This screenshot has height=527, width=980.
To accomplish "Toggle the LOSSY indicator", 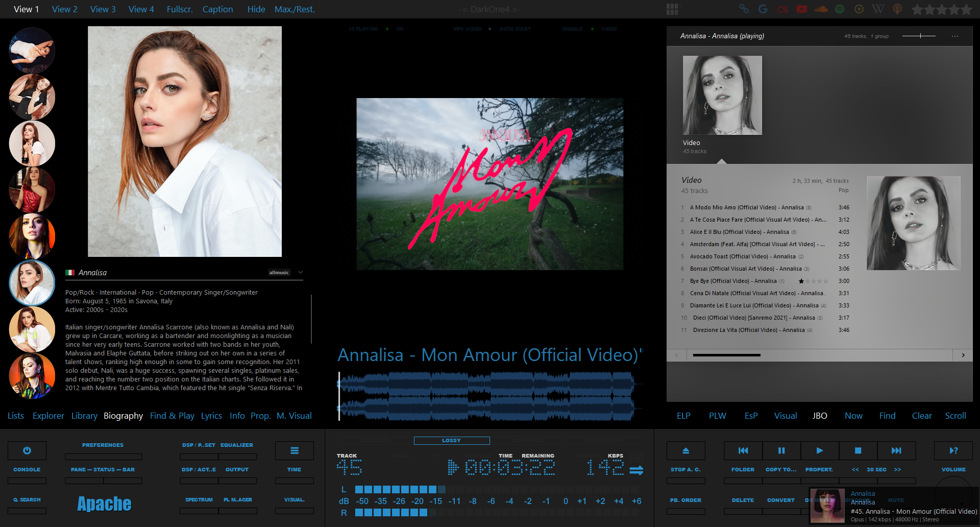I will click(452, 440).
